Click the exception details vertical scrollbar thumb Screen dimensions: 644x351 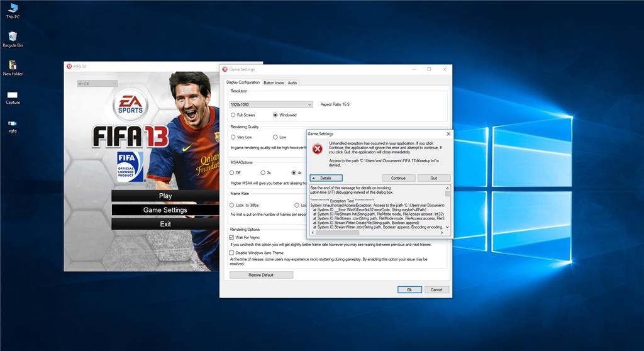pyautogui.click(x=447, y=194)
